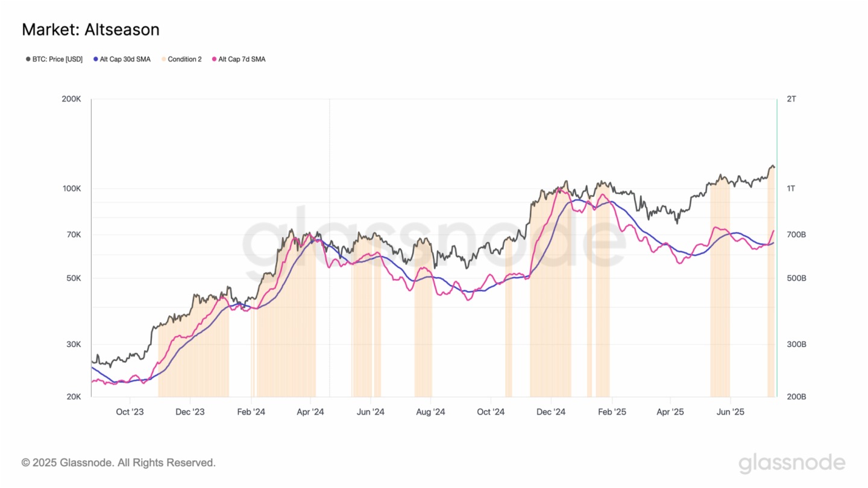Click the dark BTC Price legend dot
Viewport: 868px width, 488px height.
(28, 59)
